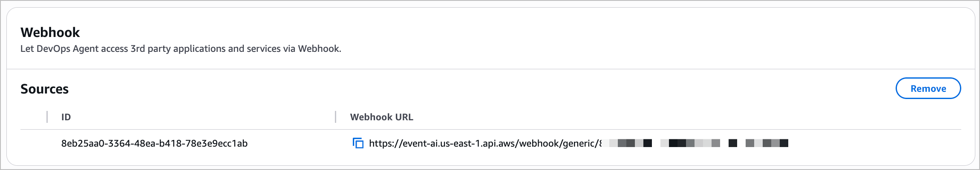Viewport: 980px width, 170px height.
Task: Select the source ID starting with 8eb25aa0
Action: 154,144
